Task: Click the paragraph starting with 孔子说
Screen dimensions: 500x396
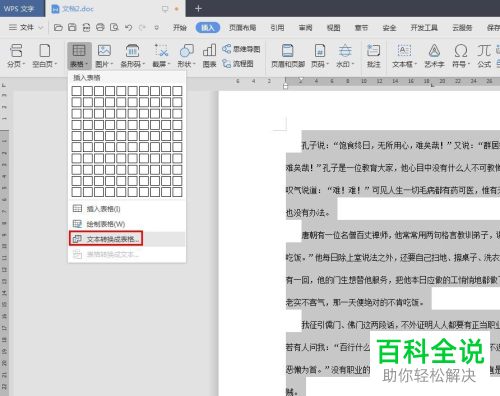Action: pos(401,145)
